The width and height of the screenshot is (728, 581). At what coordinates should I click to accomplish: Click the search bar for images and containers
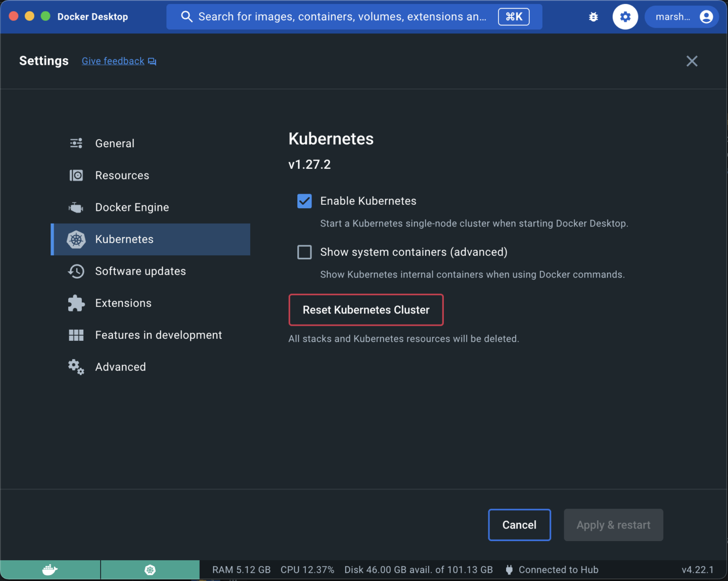tap(342, 17)
